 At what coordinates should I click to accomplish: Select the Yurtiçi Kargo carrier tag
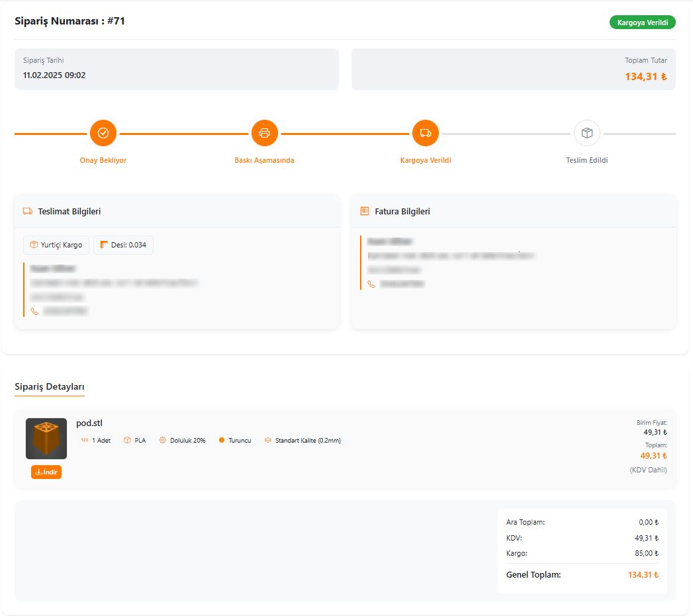pyautogui.click(x=56, y=245)
